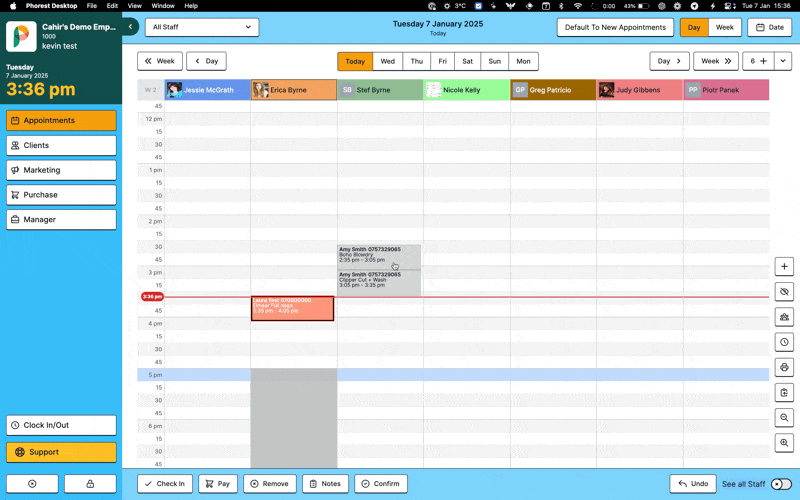Click the zoom in magnifier icon
800x500 pixels.
point(784,442)
